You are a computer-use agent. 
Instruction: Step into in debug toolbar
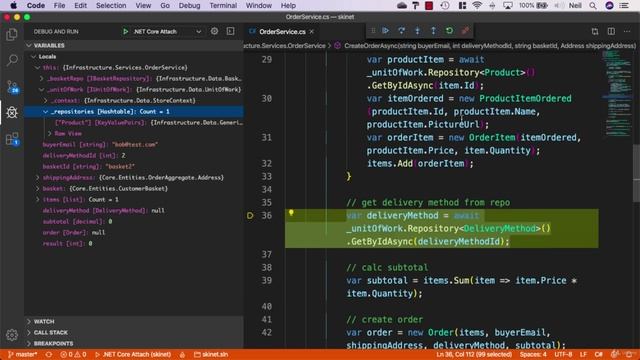tap(417, 31)
